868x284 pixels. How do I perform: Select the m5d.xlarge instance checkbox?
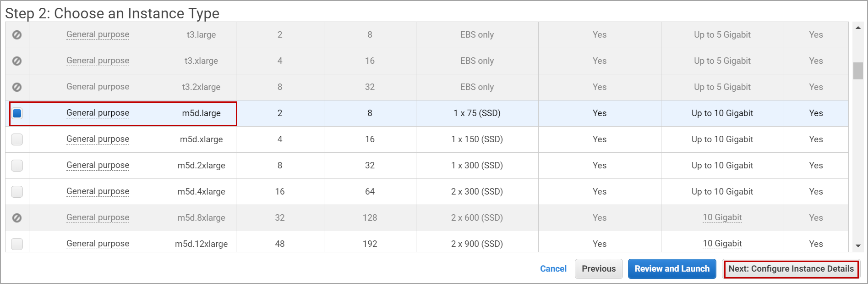(x=17, y=139)
